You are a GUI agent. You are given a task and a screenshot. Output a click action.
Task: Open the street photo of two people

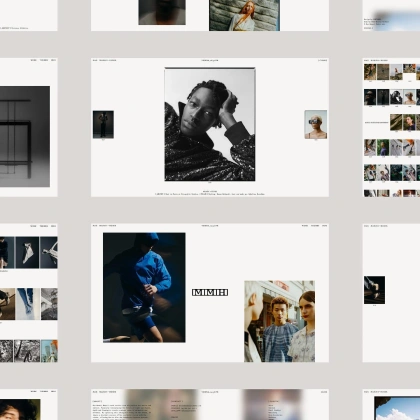(279, 321)
